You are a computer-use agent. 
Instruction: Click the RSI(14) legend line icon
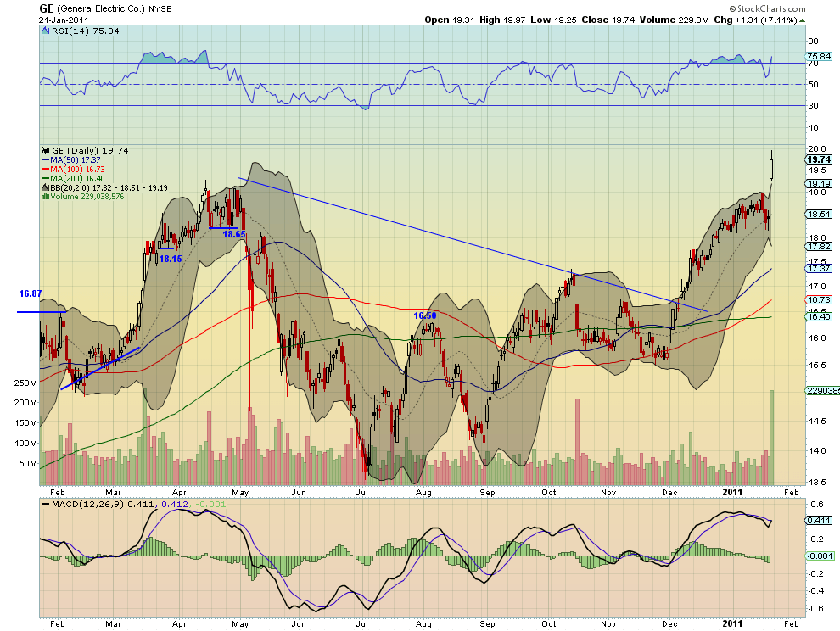[46, 31]
